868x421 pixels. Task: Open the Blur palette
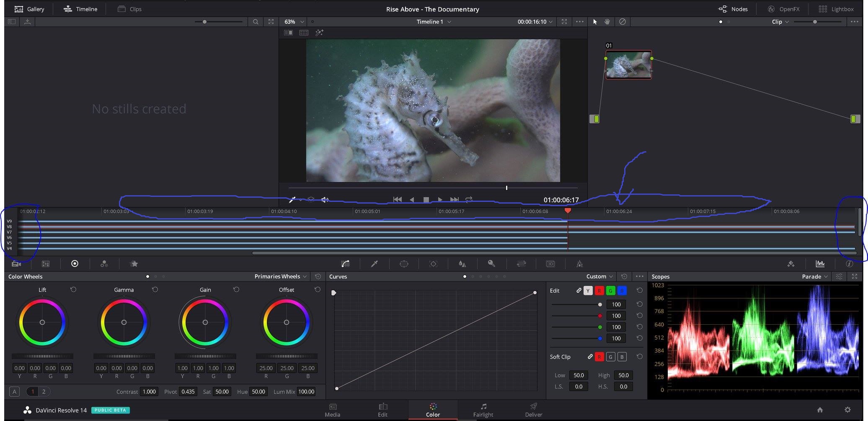pyautogui.click(x=462, y=263)
